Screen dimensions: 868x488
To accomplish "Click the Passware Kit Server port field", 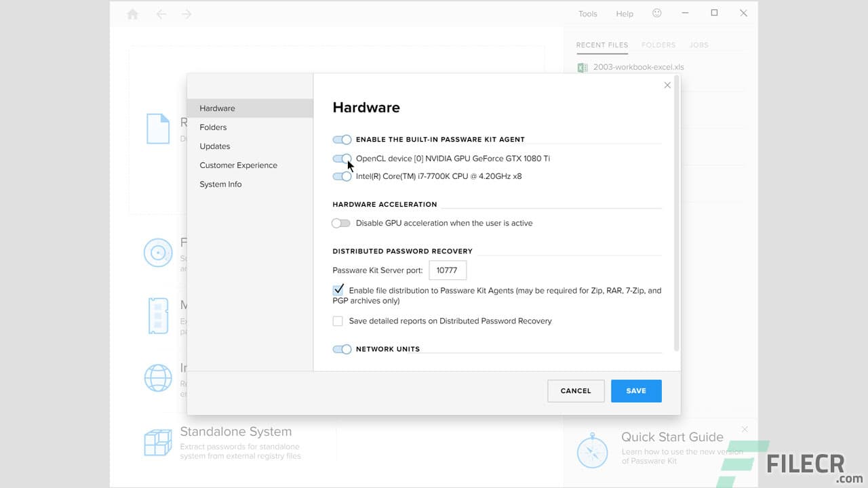I will [448, 270].
